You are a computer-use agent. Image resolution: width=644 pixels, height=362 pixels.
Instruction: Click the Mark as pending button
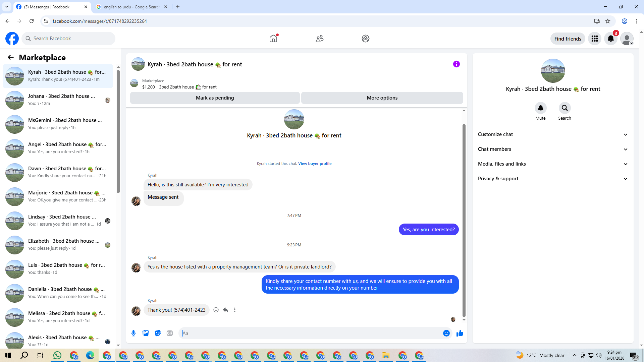pos(215,98)
